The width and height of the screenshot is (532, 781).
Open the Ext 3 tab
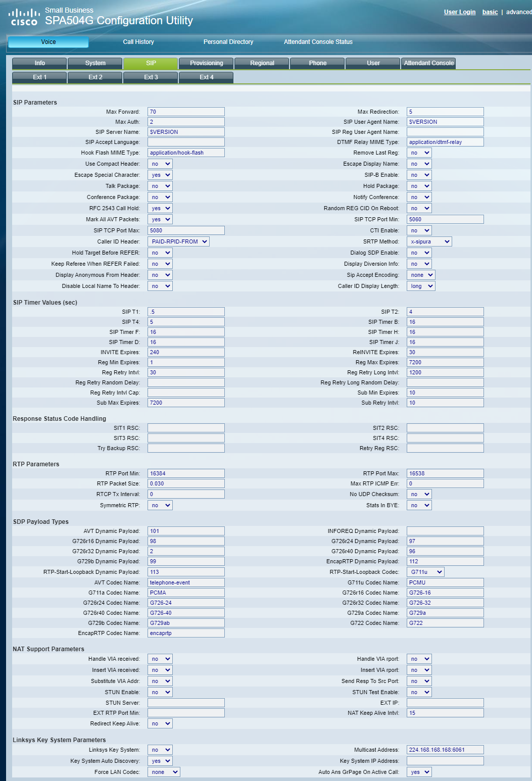click(151, 77)
